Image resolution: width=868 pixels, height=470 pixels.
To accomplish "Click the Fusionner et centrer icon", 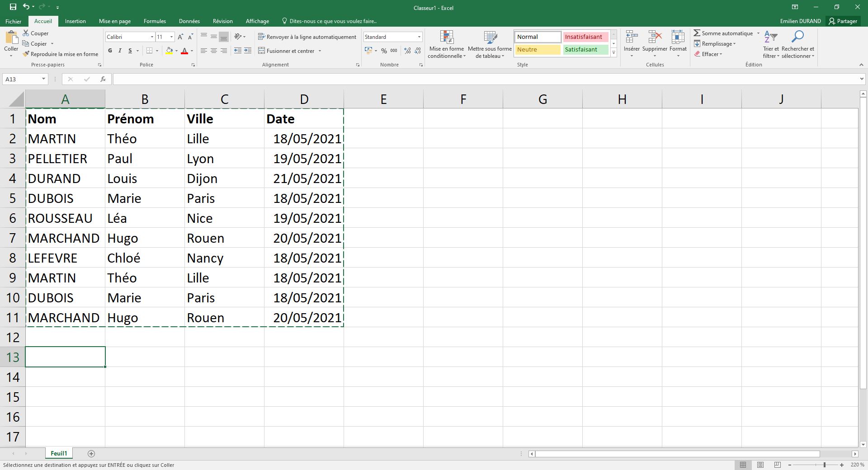I will [x=261, y=51].
